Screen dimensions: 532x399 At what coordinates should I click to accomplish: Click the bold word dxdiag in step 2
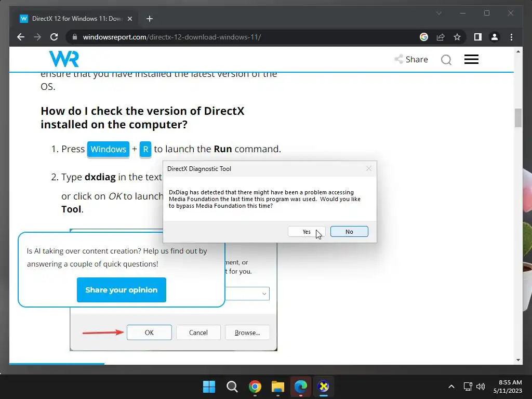click(x=100, y=177)
